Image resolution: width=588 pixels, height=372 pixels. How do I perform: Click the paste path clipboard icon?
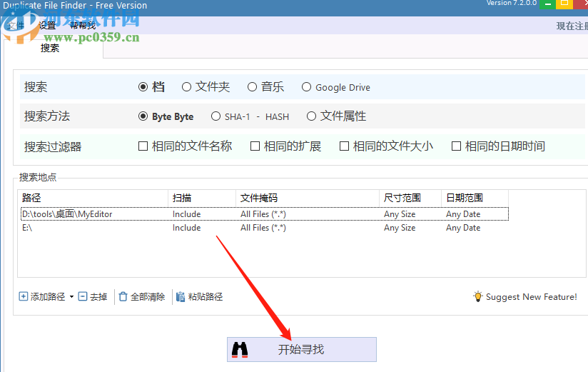181,296
